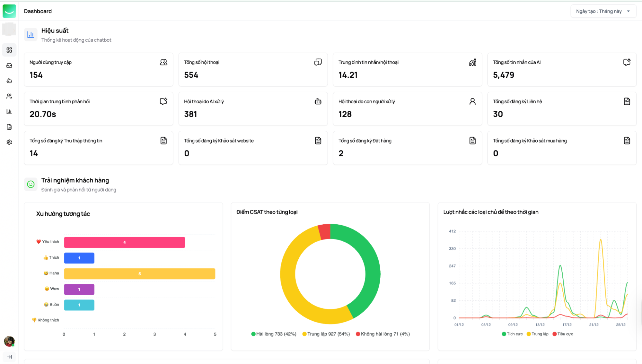Open the settings gear in sidebar
Screen dimensions: 642x364
[x=9, y=142]
